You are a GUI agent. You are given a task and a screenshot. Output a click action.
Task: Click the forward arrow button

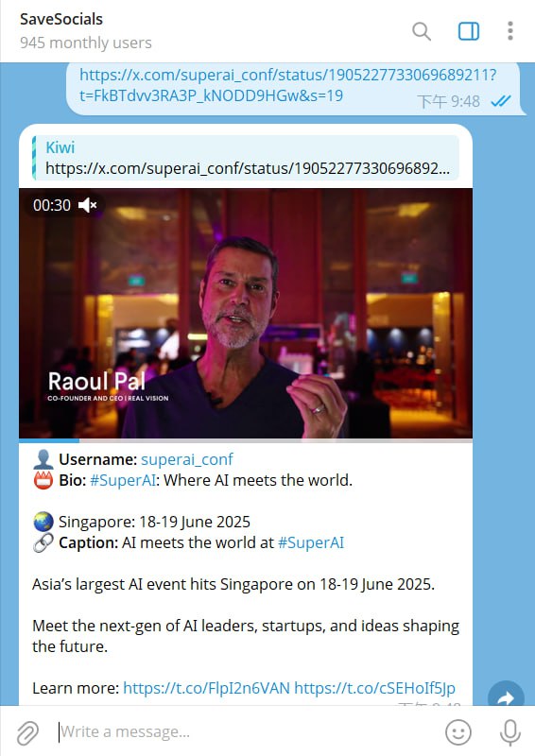coord(506,695)
